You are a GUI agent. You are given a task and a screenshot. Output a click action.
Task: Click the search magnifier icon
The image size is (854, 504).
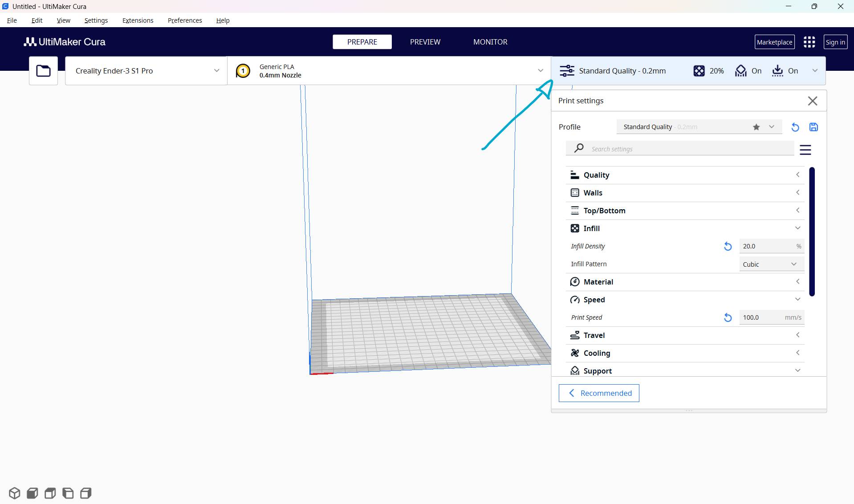point(579,148)
